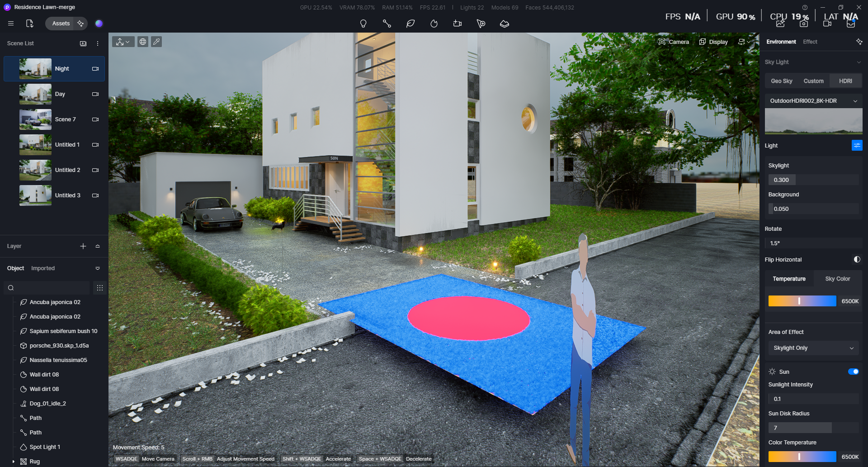Select the eyedropper material picker
This screenshot has height=467, width=868.
(x=156, y=42)
